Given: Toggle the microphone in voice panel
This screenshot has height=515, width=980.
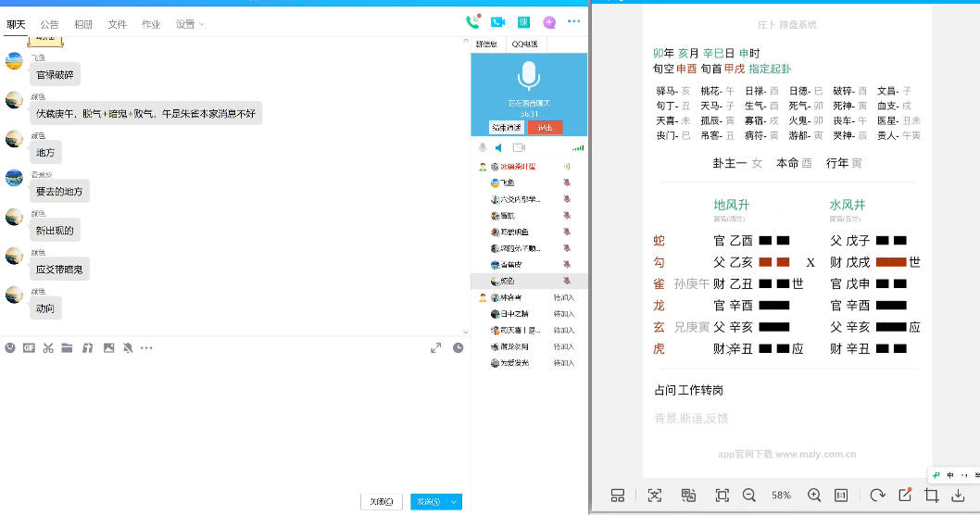Looking at the screenshot, I should pyautogui.click(x=483, y=148).
